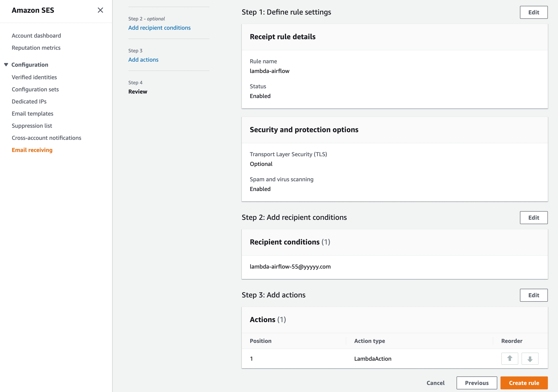Go to Reputation metrics

pyautogui.click(x=36, y=48)
